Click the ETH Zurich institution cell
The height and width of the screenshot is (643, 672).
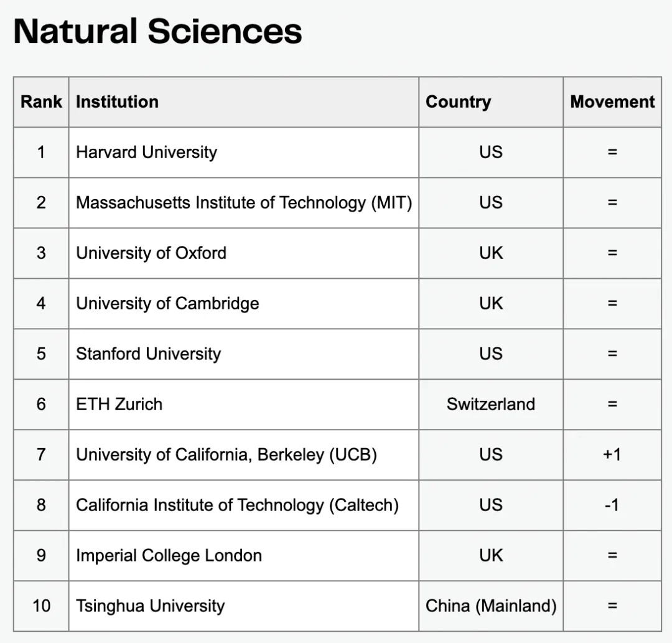(119, 405)
